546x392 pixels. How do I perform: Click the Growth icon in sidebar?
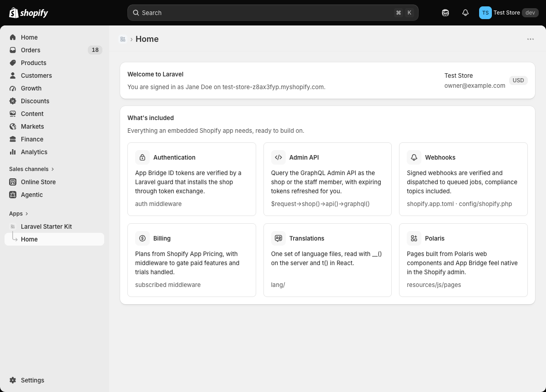point(13,88)
